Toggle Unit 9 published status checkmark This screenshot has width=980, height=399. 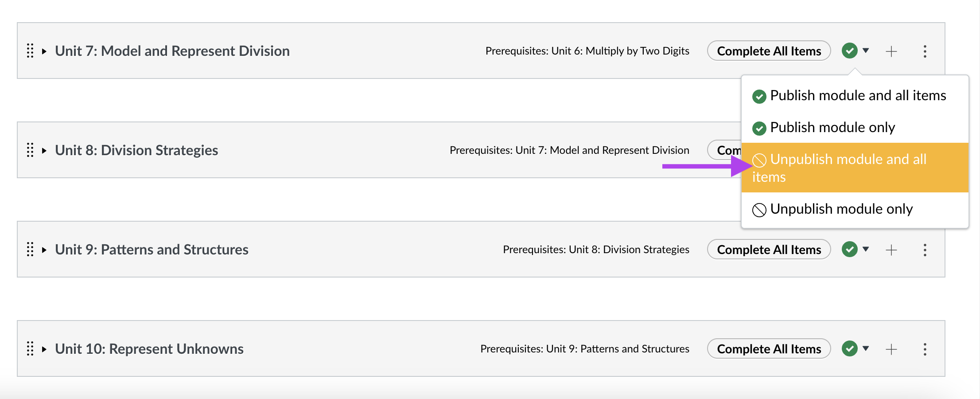pos(850,249)
